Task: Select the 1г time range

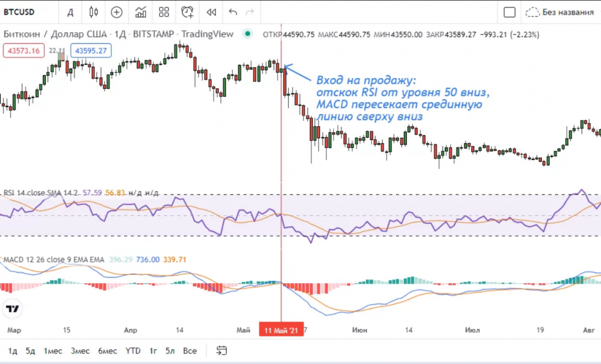Action: click(x=153, y=351)
